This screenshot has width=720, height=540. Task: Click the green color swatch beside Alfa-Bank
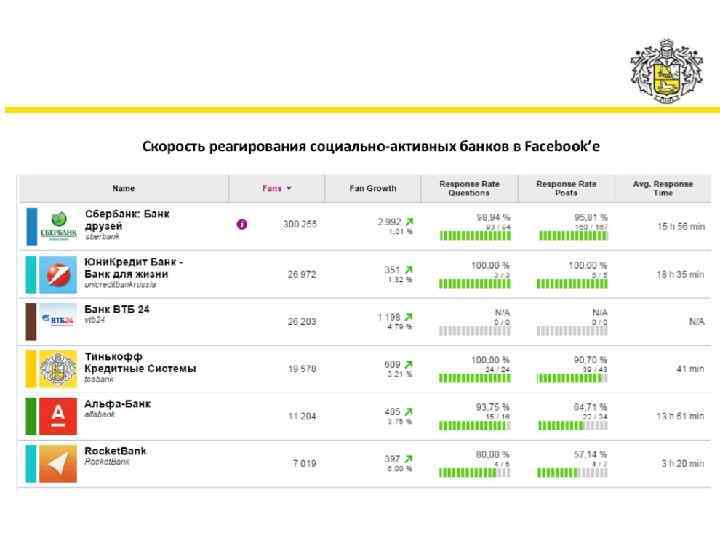(31, 416)
